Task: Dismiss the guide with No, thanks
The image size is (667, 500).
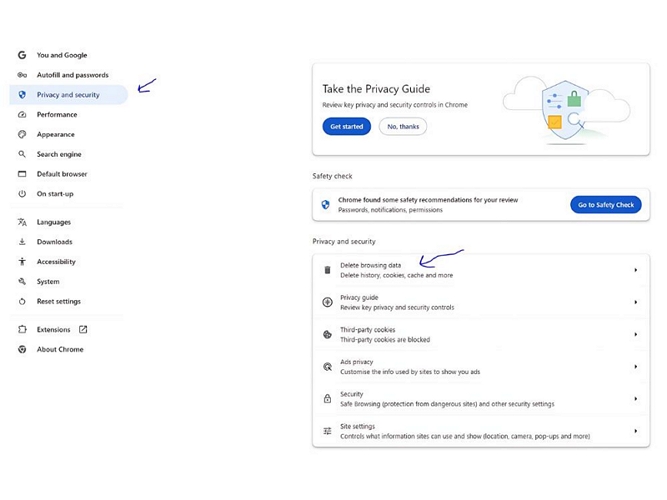Action: click(x=403, y=127)
